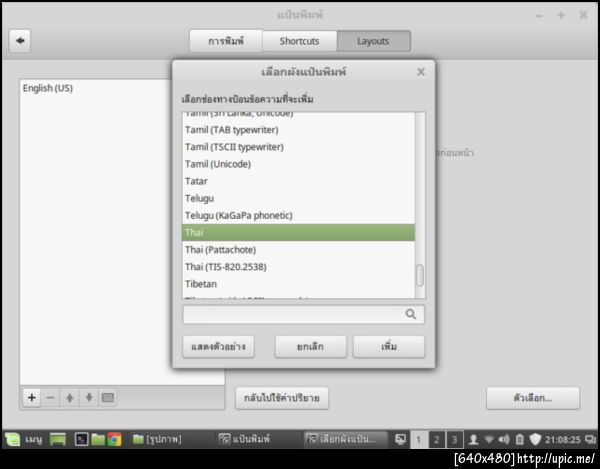The height and width of the screenshot is (469, 600).
Task: Select Thai (Pattachote) layout
Action: pos(298,250)
